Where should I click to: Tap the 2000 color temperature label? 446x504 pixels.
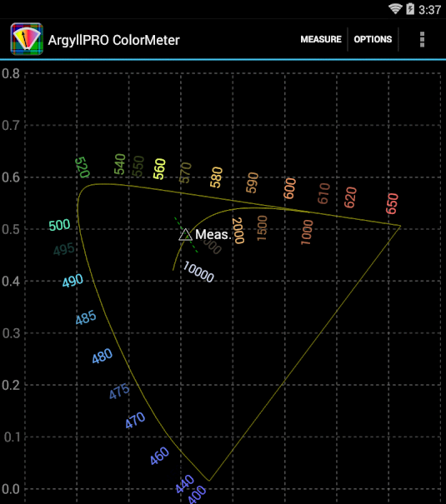(238, 231)
